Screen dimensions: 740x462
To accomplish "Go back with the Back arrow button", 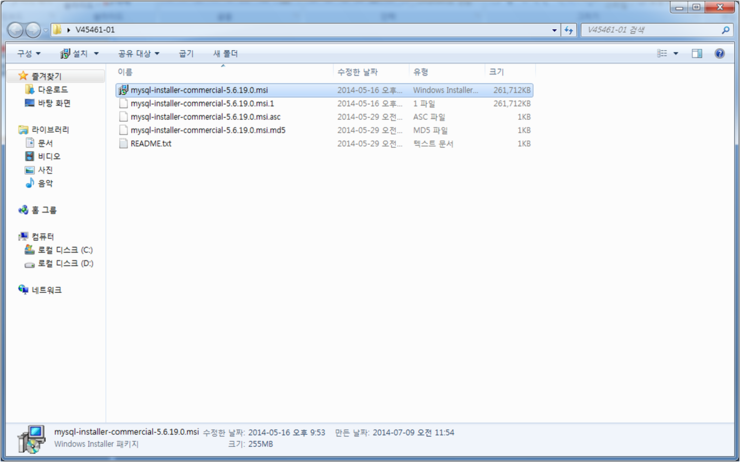I will tap(15, 30).
